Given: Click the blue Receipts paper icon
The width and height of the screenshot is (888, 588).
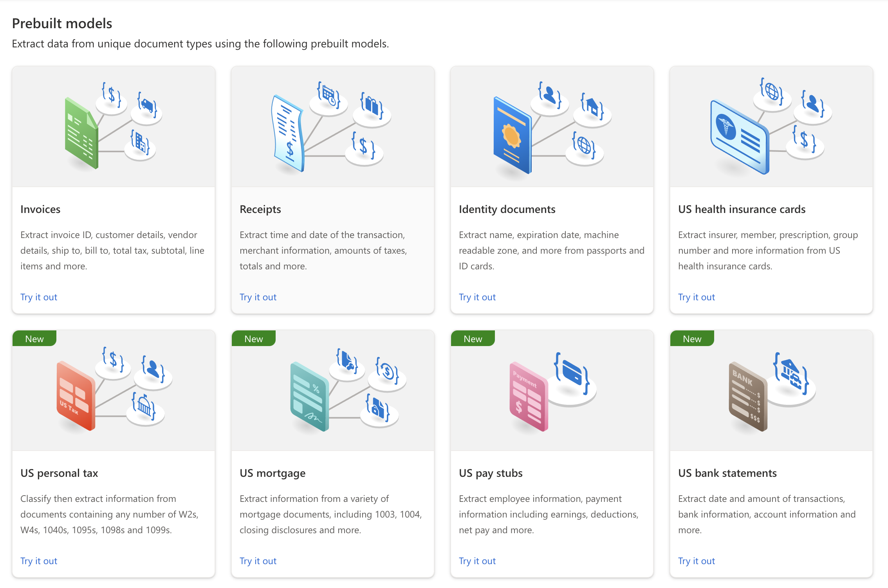Looking at the screenshot, I should point(288,134).
